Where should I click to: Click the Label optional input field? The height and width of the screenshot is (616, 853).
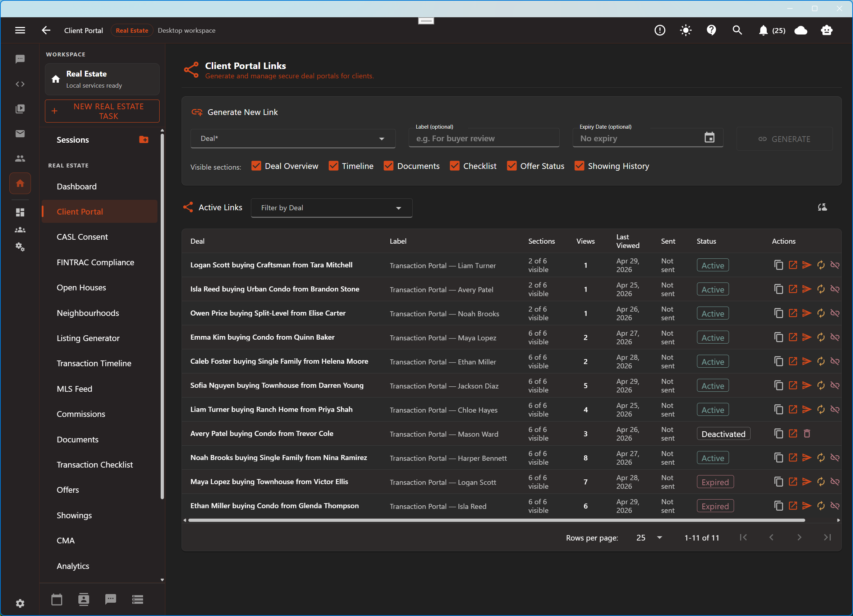[484, 138]
